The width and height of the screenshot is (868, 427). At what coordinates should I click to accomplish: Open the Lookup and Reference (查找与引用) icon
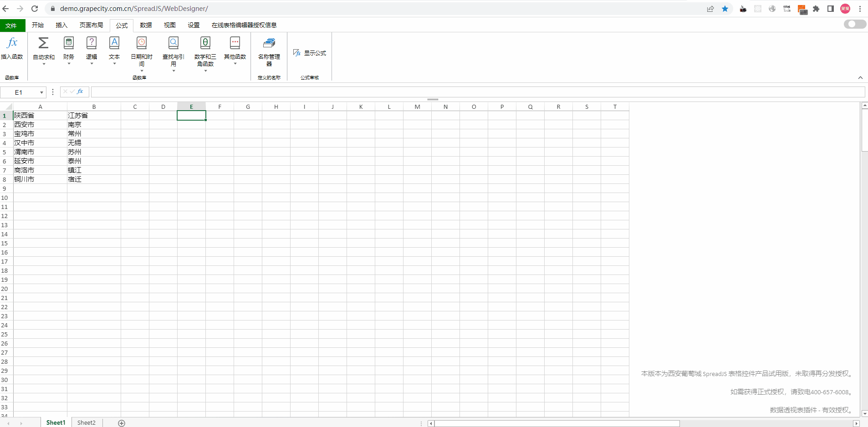(174, 43)
